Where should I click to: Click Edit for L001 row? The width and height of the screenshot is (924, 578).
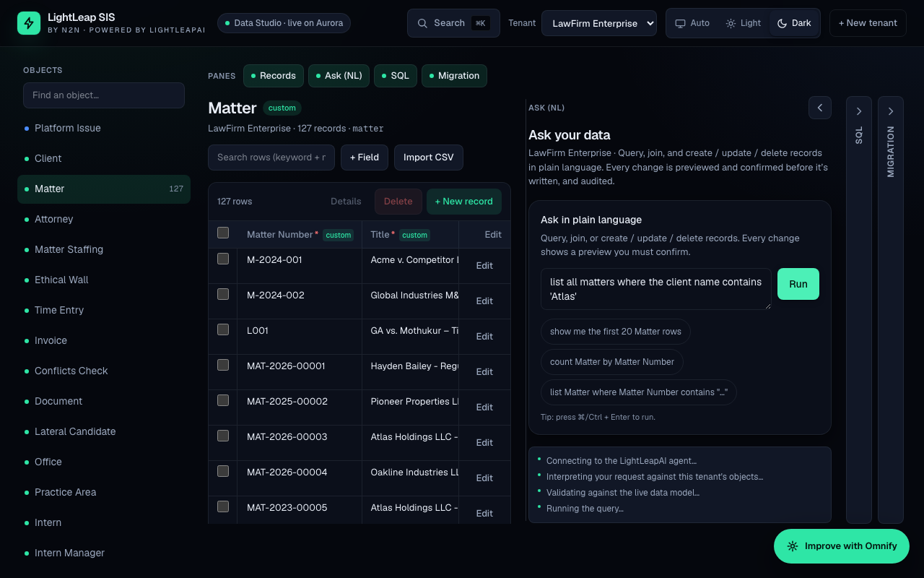(x=484, y=337)
